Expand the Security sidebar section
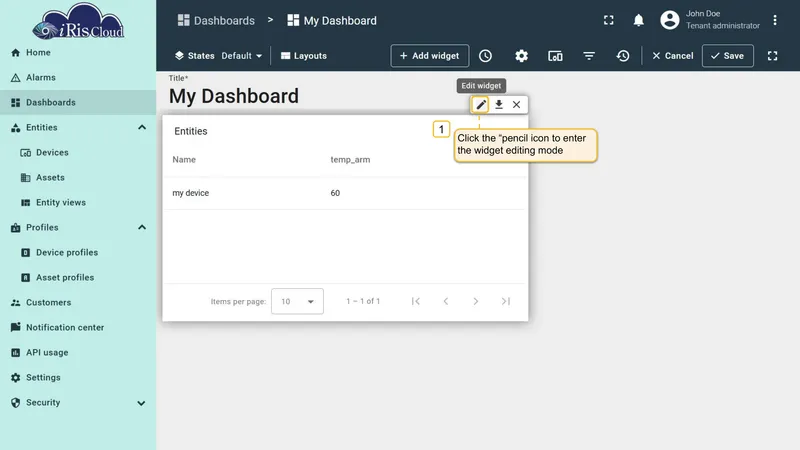Screen dimensions: 800x450 coord(141,403)
